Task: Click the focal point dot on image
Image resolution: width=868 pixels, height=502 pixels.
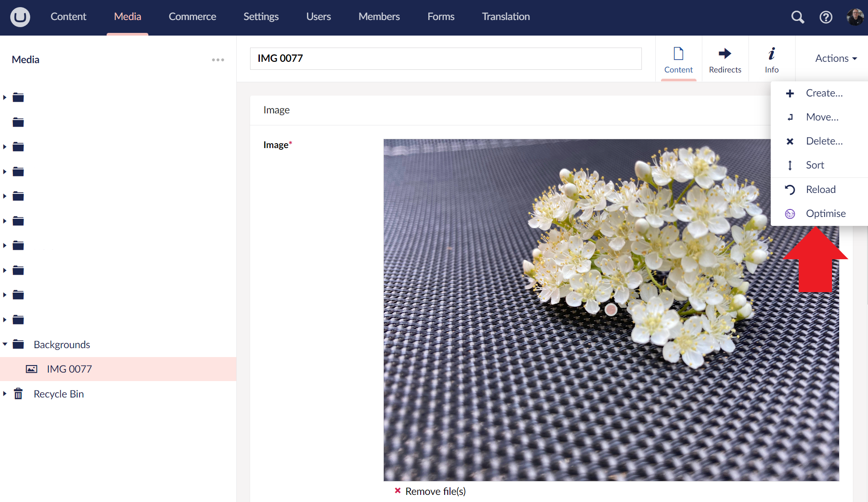Action: (x=611, y=309)
